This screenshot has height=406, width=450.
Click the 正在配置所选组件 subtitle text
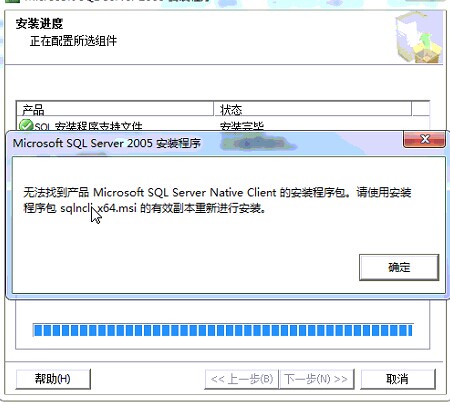point(73,41)
